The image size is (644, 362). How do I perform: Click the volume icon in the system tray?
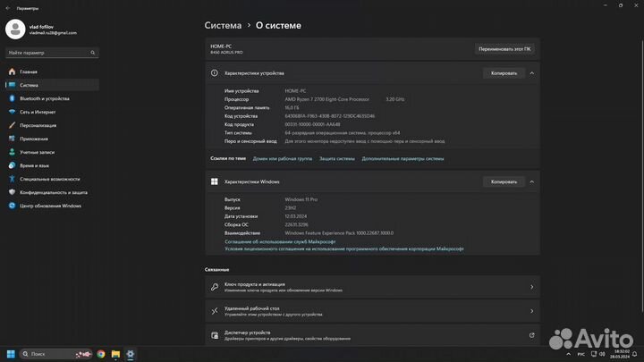coord(602,354)
